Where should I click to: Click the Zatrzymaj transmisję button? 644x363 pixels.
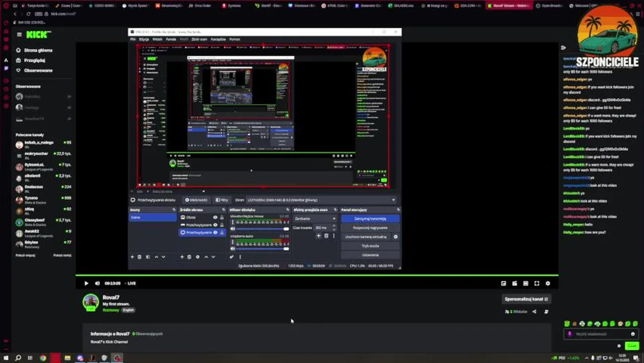(x=370, y=219)
